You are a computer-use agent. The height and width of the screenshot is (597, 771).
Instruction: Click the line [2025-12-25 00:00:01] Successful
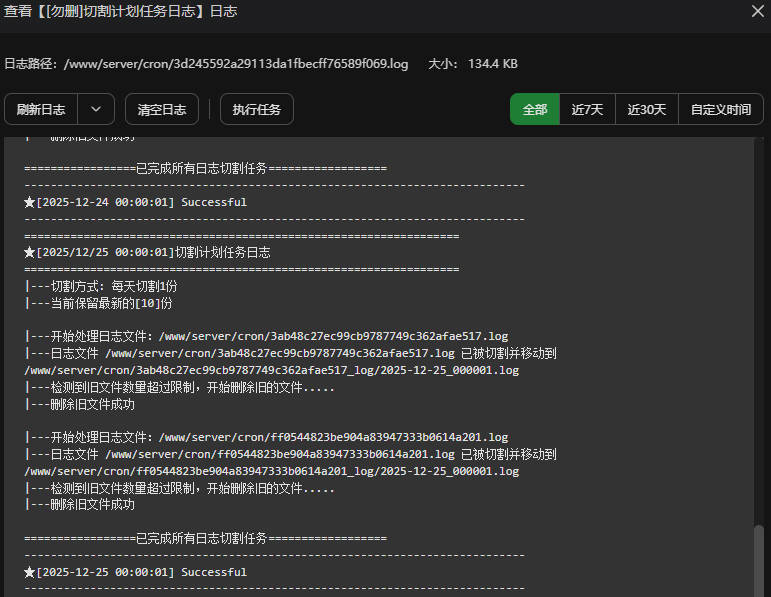tap(136, 572)
